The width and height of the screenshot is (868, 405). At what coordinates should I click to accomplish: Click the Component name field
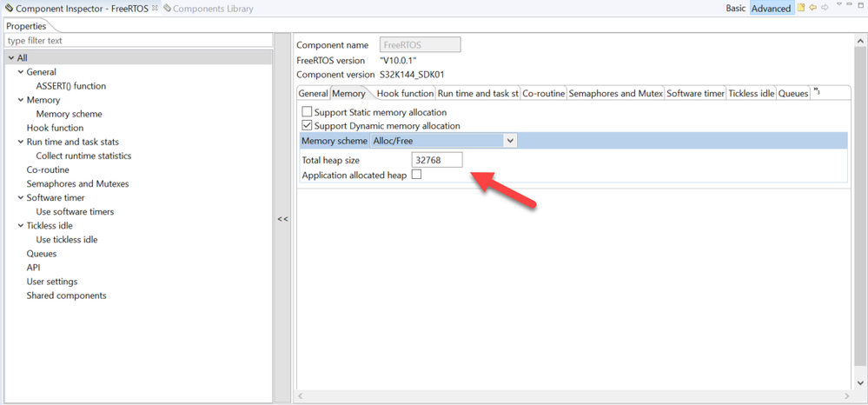point(421,45)
